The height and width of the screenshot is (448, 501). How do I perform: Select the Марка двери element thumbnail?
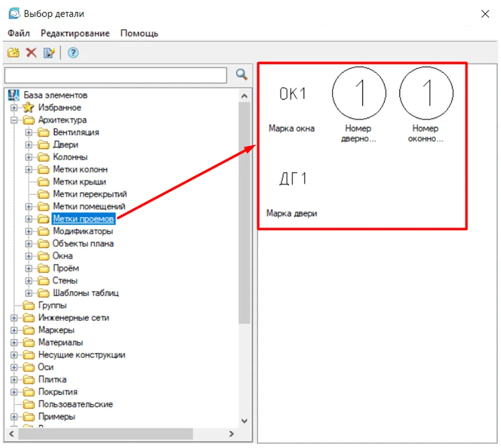click(x=291, y=180)
